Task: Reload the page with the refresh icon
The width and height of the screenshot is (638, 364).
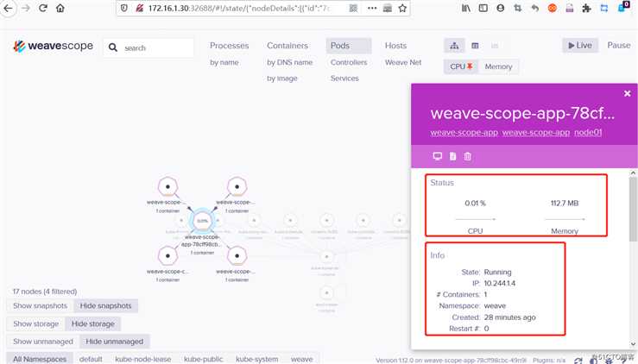Action: click(42, 8)
